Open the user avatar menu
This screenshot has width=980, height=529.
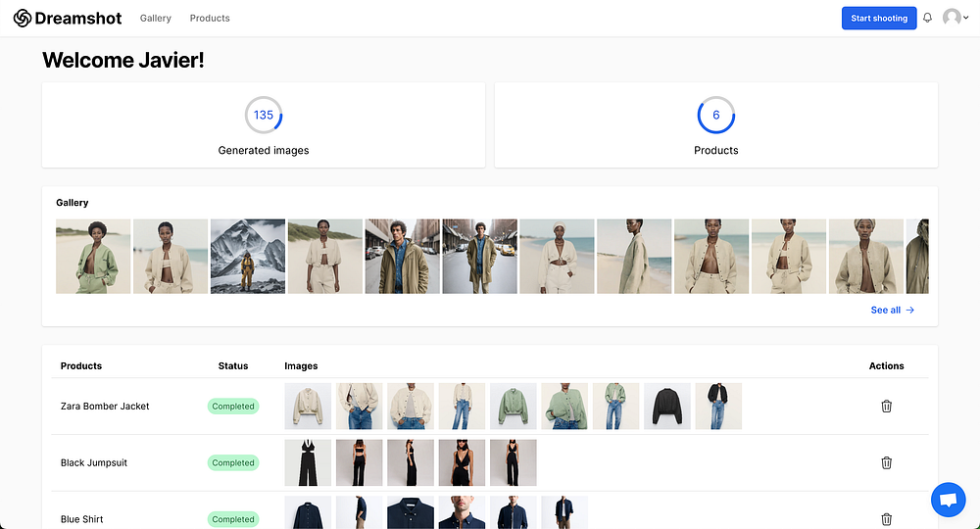point(955,18)
